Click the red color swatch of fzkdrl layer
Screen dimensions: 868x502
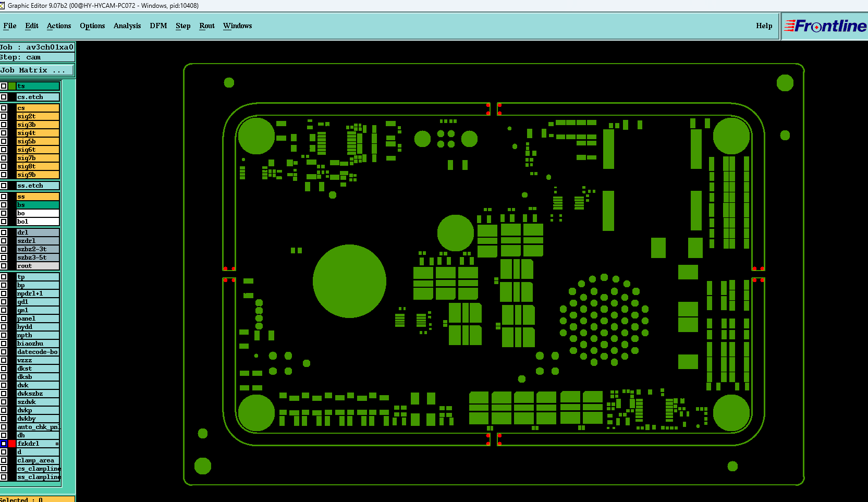(12, 444)
